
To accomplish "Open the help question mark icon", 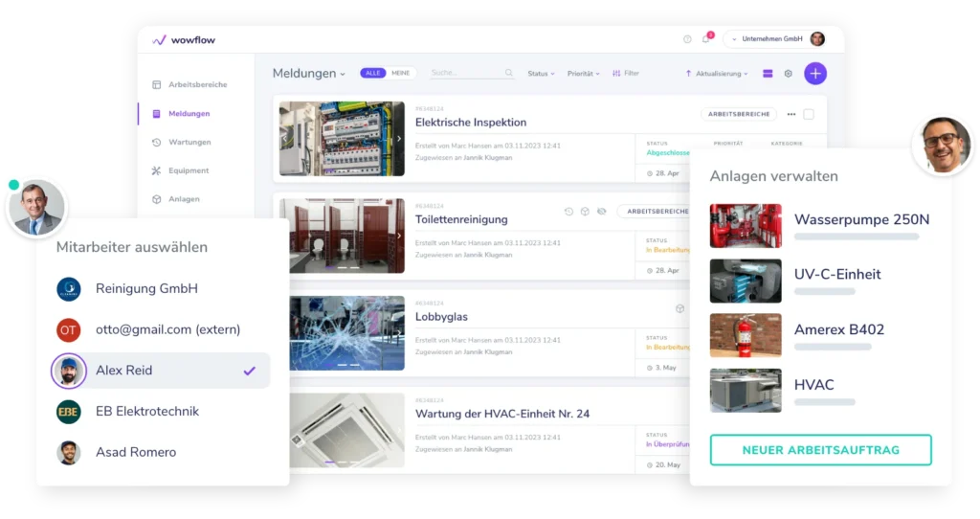I will (687, 39).
